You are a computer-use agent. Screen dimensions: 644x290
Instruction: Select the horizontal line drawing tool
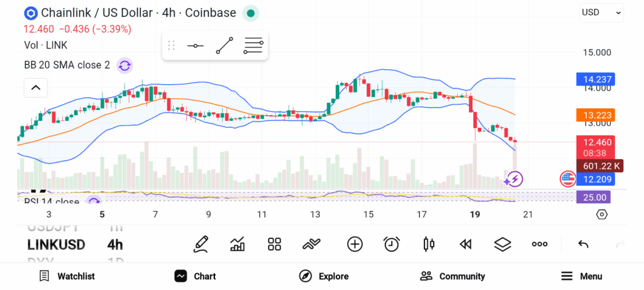point(196,46)
